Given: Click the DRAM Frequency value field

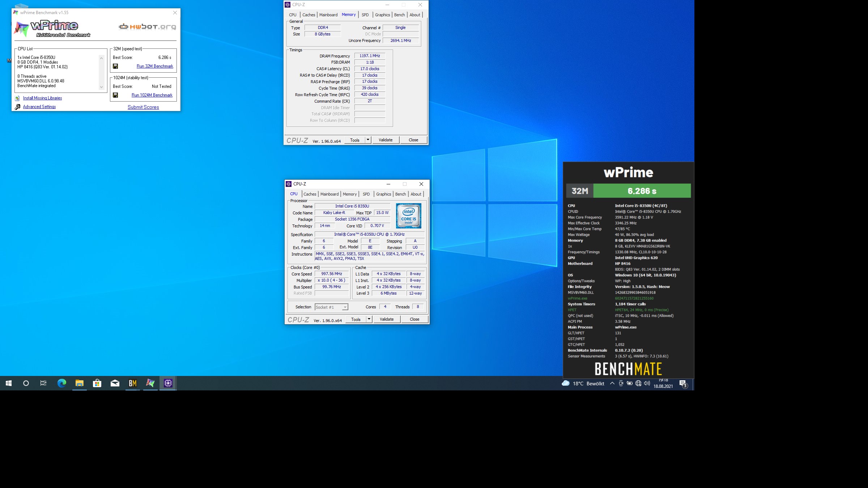Looking at the screenshot, I should tap(370, 56).
